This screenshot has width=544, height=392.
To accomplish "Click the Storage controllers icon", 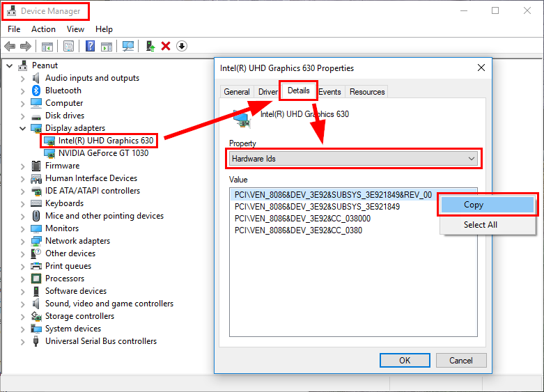I will [36, 316].
